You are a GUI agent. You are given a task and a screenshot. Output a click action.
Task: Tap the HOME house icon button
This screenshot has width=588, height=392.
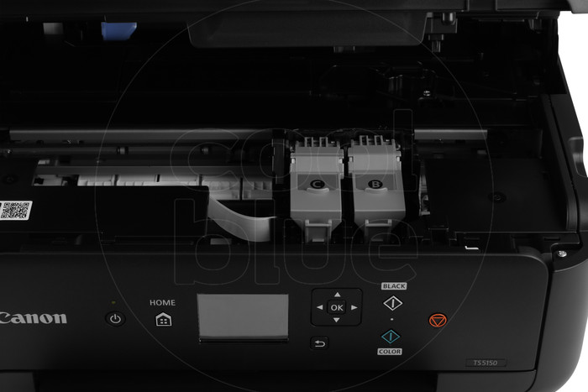point(164,320)
